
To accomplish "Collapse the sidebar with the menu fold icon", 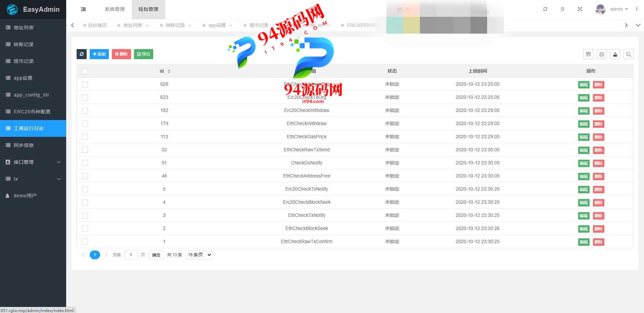I will pyautogui.click(x=83, y=9).
